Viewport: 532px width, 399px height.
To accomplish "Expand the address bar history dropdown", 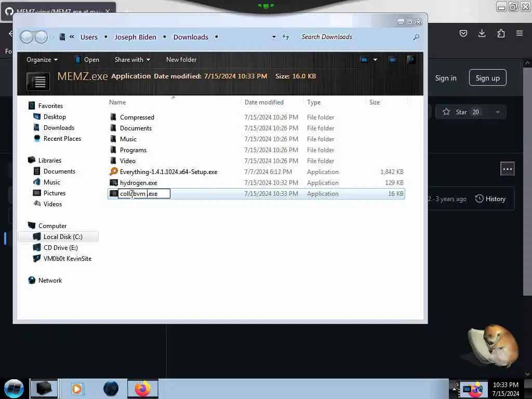I will (274, 37).
